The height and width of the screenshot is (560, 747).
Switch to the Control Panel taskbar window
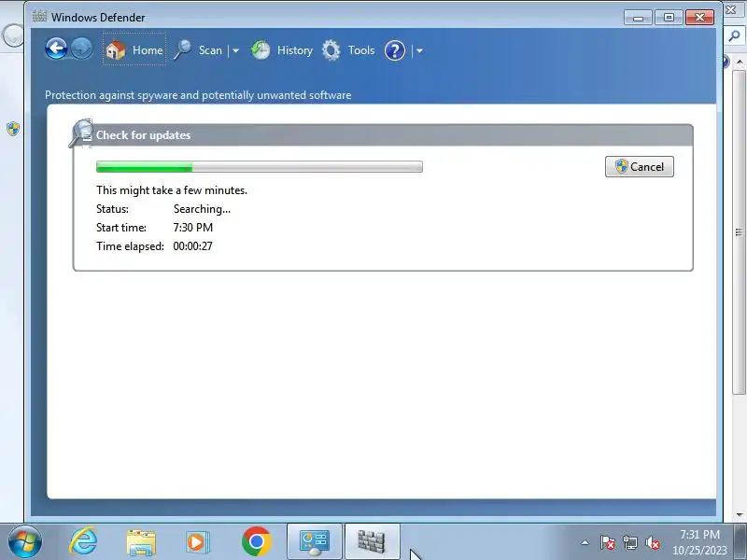(315, 542)
